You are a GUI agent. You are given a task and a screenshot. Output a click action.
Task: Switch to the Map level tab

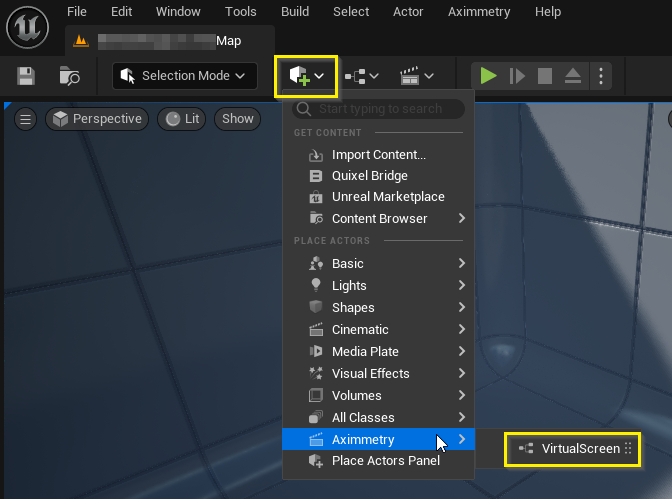pos(170,41)
